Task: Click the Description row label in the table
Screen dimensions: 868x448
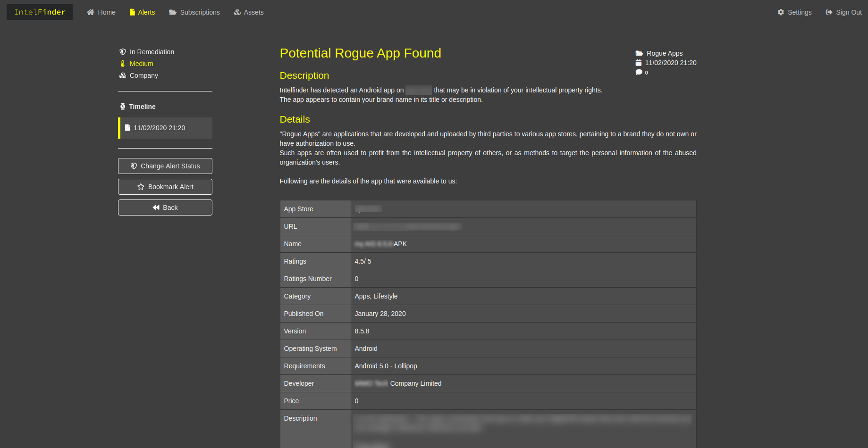Action: (x=301, y=418)
